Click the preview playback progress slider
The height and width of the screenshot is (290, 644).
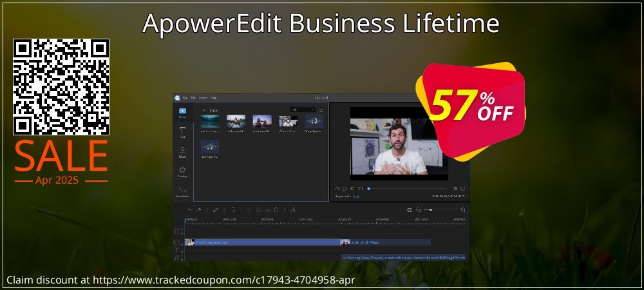coord(408,189)
